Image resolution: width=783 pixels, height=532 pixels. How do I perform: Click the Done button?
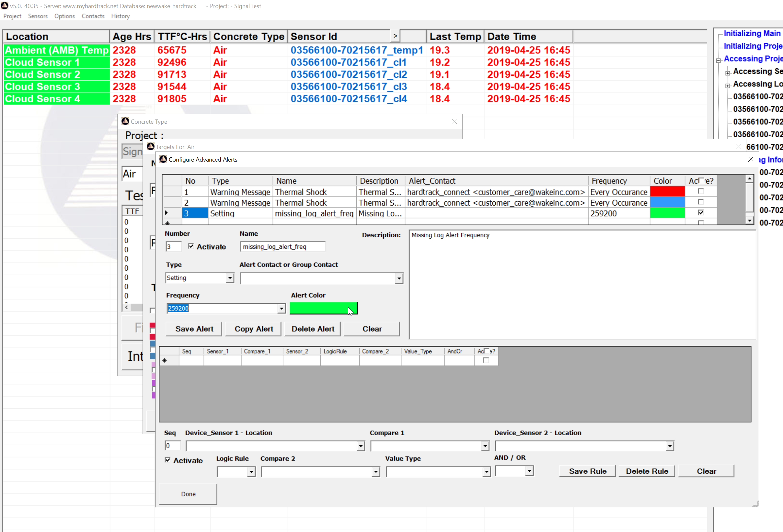pos(188,493)
